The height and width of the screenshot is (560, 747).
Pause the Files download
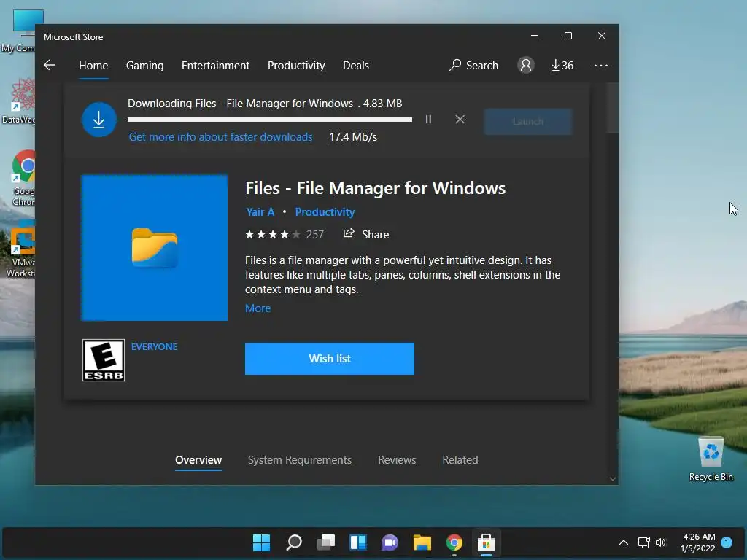pos(428,120)
